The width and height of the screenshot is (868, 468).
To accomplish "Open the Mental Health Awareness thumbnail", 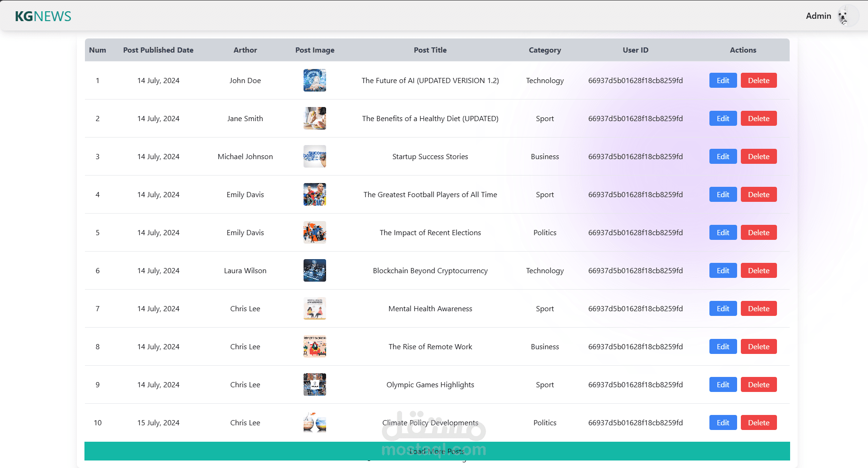I will point(315,308).
